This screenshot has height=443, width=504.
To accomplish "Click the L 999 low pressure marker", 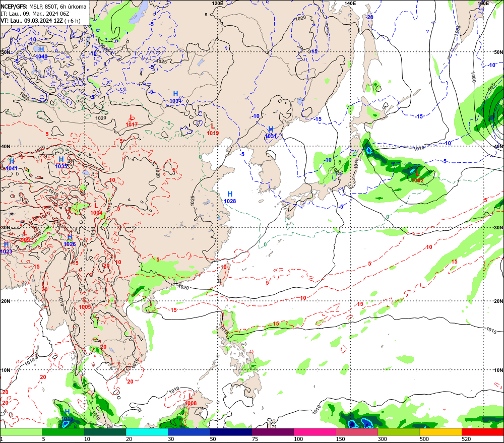I will (x=25, y=236).
